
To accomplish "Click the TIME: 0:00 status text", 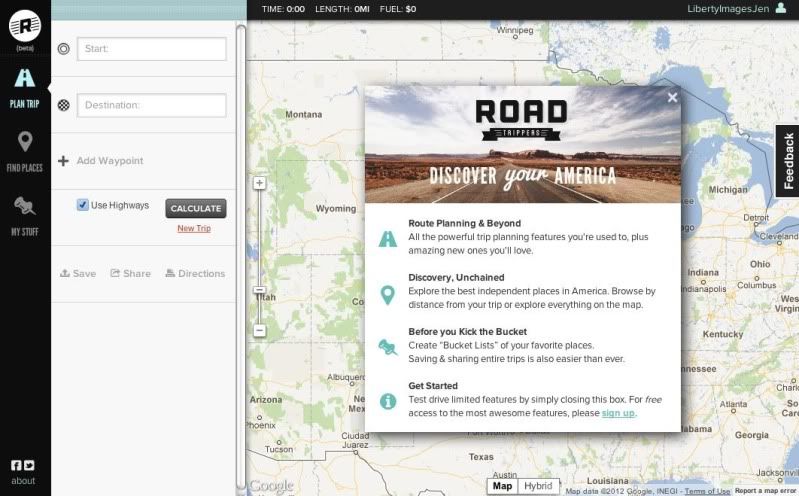I will (283, 9).
